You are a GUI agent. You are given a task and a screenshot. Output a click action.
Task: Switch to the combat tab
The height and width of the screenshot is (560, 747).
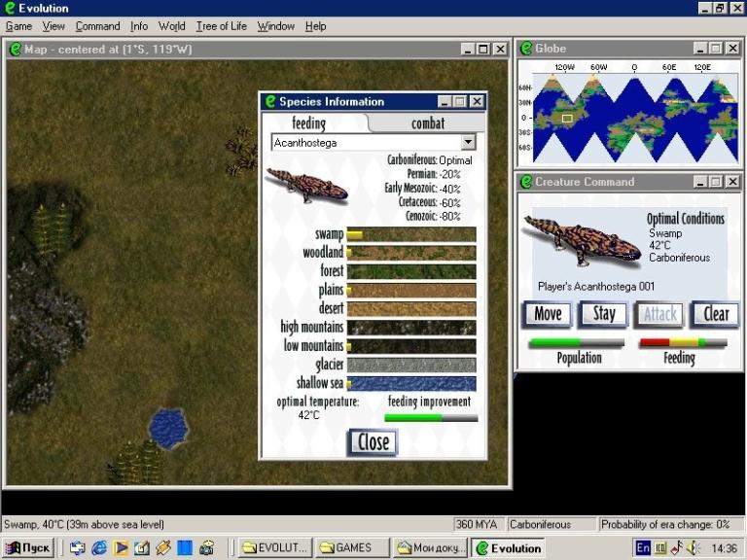[427, 122]
